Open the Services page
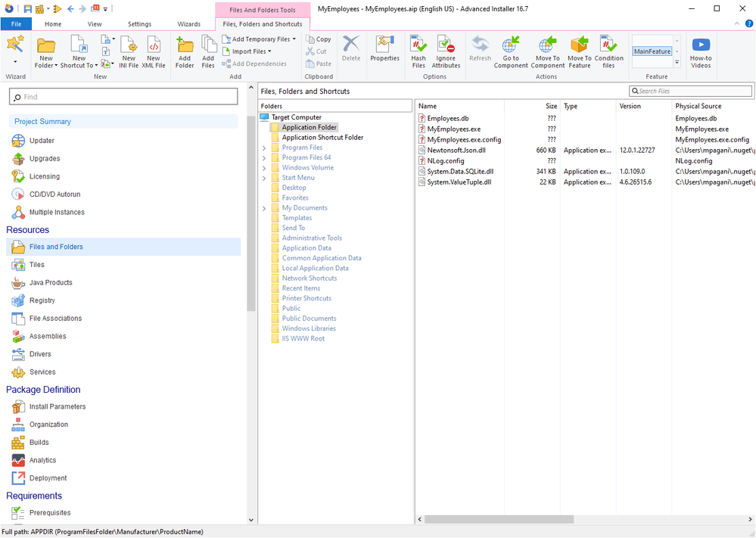Image resolution: width=756 pixels, height=538 pixels. coord(42,372)
